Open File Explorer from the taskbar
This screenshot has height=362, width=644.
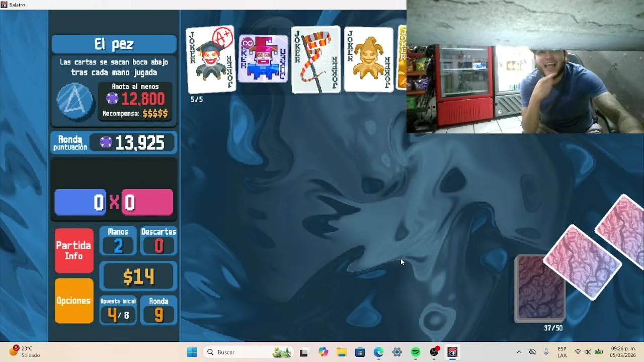341,352
